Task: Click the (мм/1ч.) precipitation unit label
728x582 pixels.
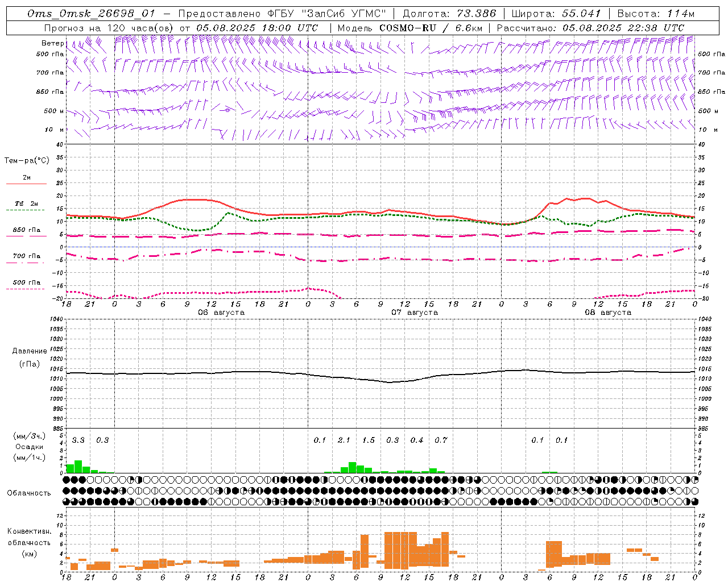Action: 30,458
